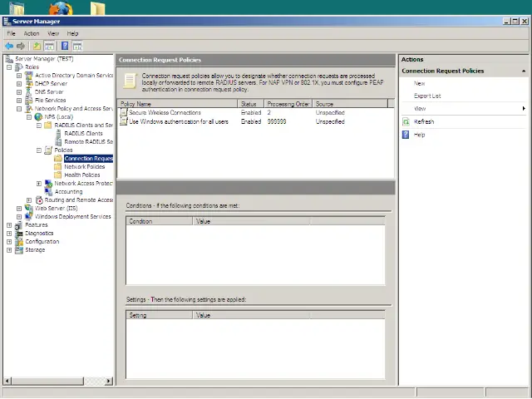Collapse Network Policy and Access Services node
Image resolution: width=532 pixels, height=399 pixels.
[19, 109]
